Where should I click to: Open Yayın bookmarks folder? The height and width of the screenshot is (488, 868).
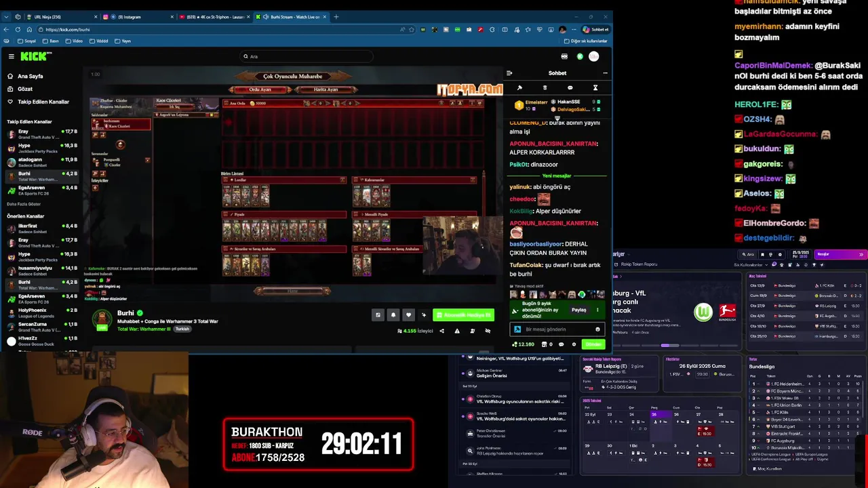(123, 41)
